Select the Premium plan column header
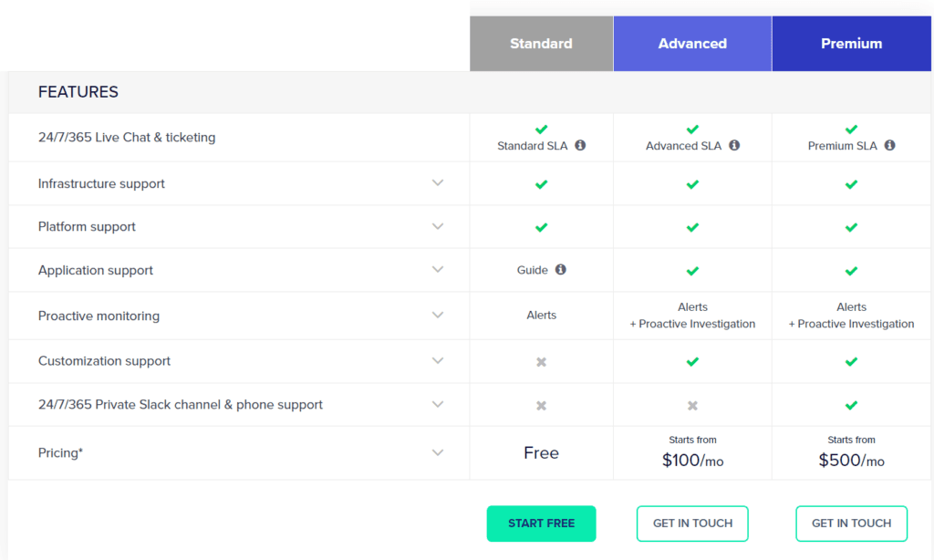This screenshot has width=934, height=560. click(851, 43)
